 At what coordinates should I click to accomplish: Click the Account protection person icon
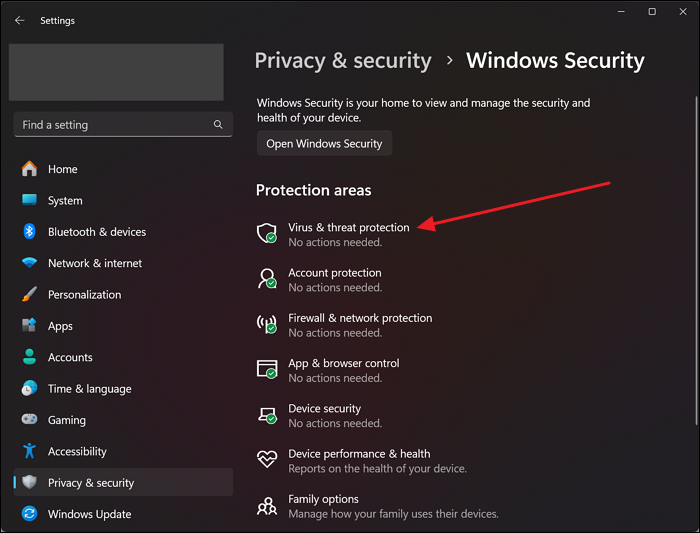click(x=267, y=279)
